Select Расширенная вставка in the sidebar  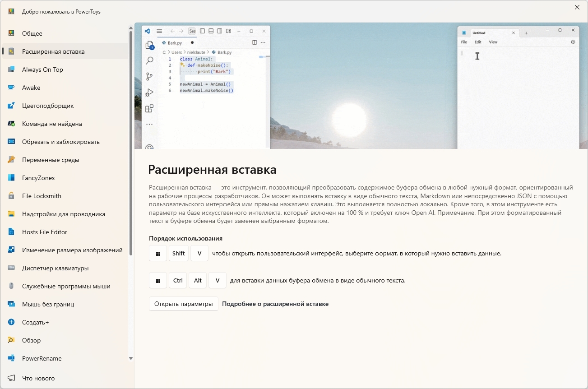tap(65, 51)
